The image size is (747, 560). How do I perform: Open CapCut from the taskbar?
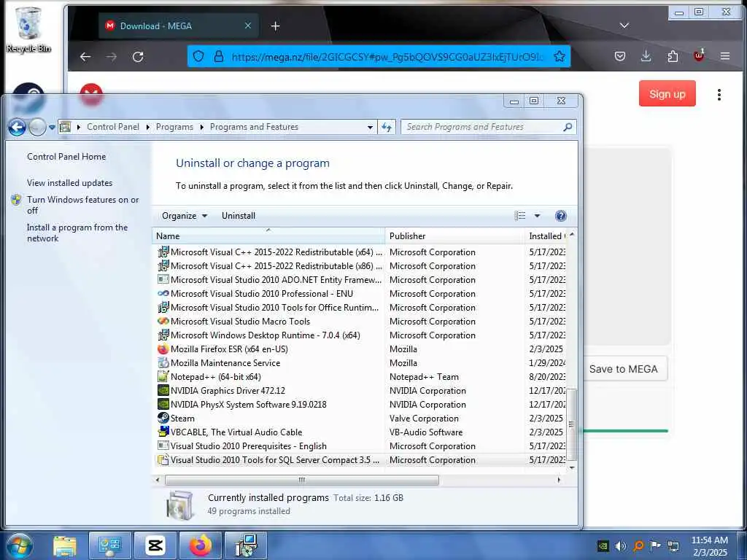155,545
